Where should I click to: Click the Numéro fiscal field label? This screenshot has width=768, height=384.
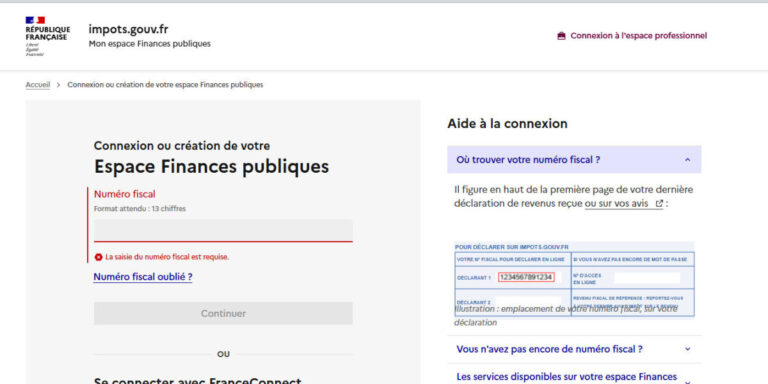coord(124,194)
